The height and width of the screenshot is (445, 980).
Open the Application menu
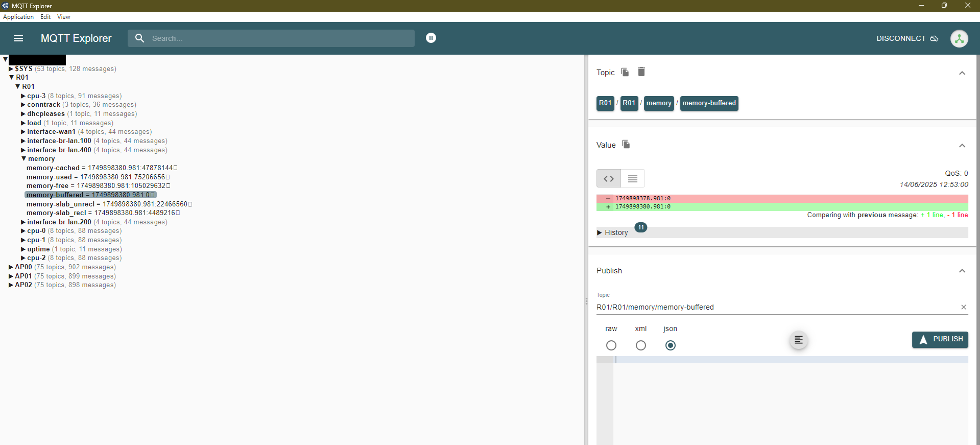tap(18, 17)
